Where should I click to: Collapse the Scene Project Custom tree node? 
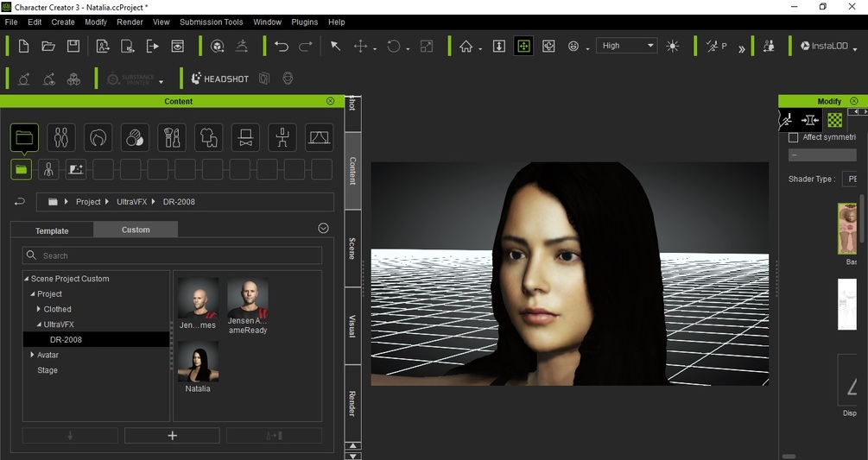[x=26, y=279]
